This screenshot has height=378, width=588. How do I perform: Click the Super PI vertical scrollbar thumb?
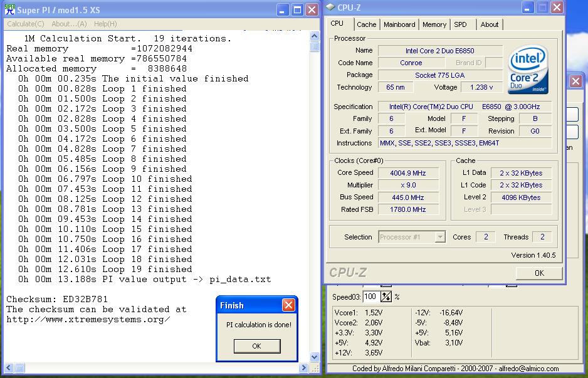[315, 46]
